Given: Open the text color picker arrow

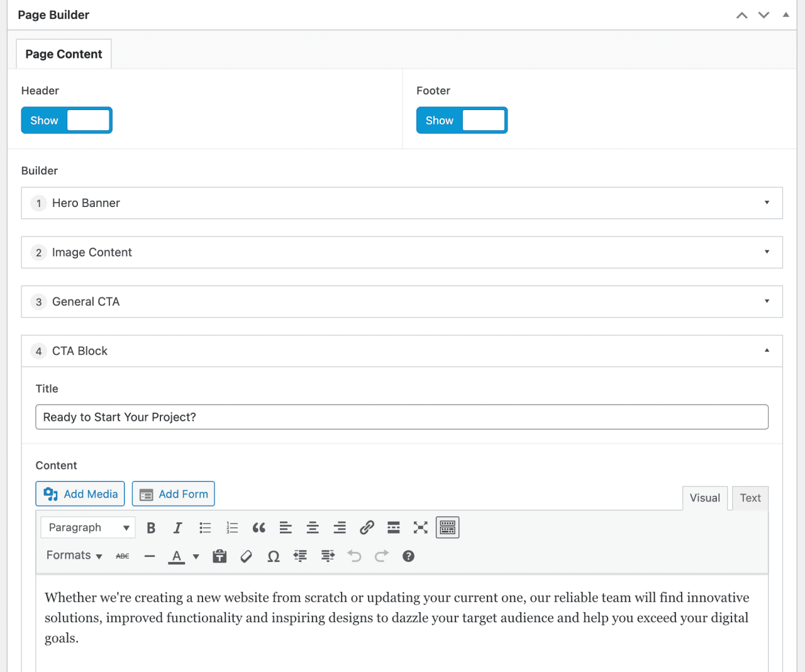Looking at the screenshot, I should [x=196, y=556].
